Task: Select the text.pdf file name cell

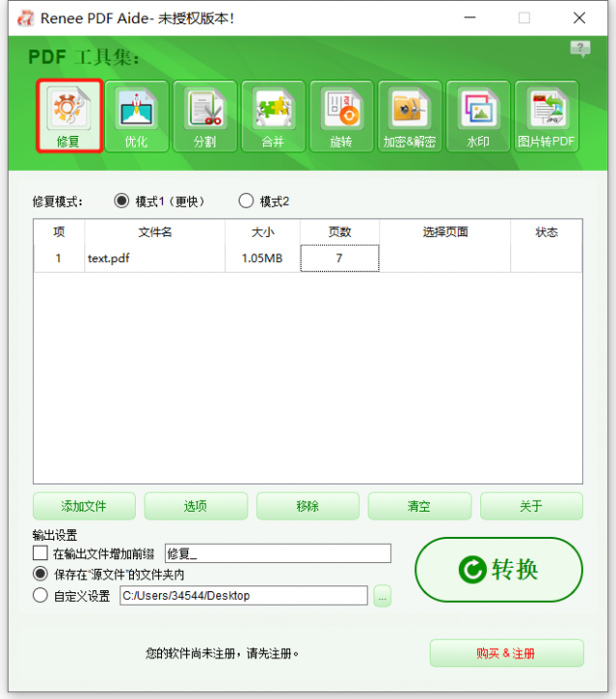Action: pos(154,258)
